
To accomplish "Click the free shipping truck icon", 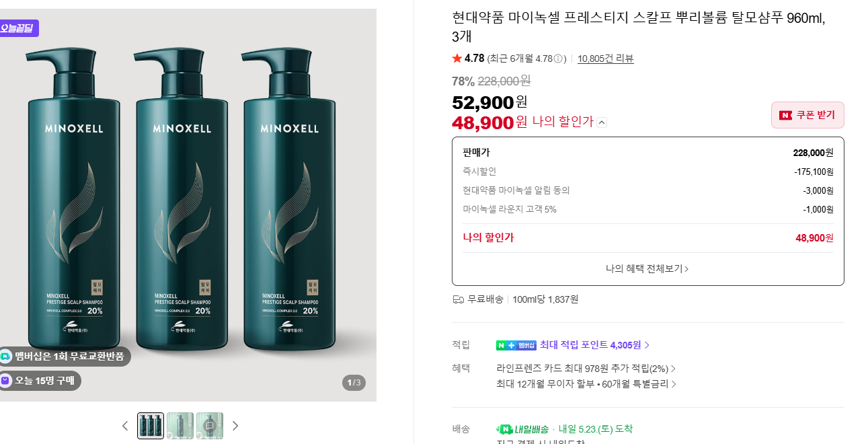I will 459,299.
